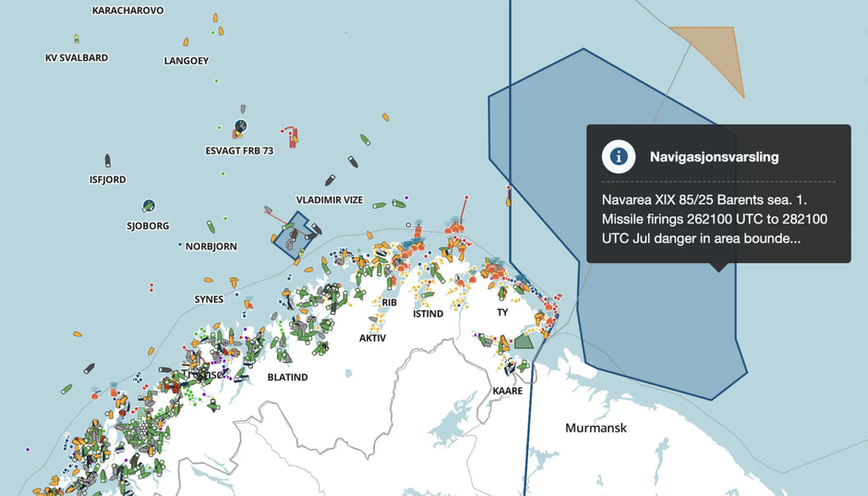The image size is (868, 496).
Task: Click the KAARE vessel label
Action: click(507, 391)
